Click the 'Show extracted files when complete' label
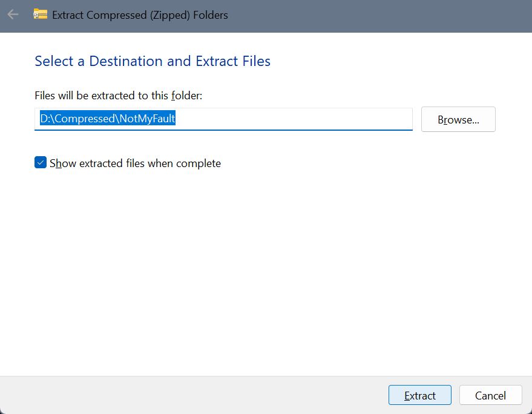 coord(136,163)
